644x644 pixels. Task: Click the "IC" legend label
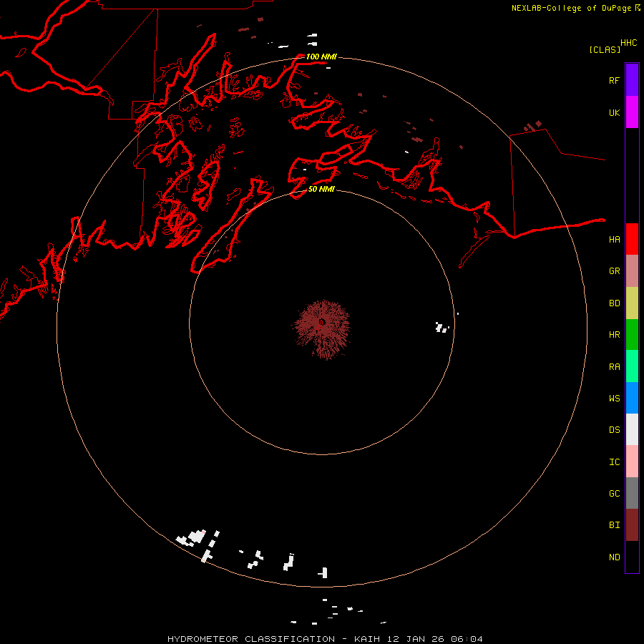click(x=615, y=462)
